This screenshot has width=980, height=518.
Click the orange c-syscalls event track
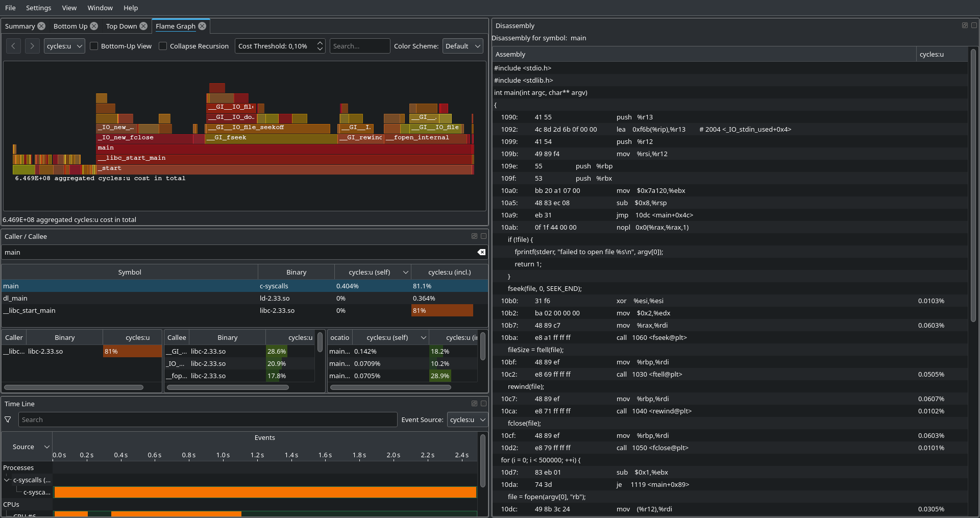coord(265,492)
